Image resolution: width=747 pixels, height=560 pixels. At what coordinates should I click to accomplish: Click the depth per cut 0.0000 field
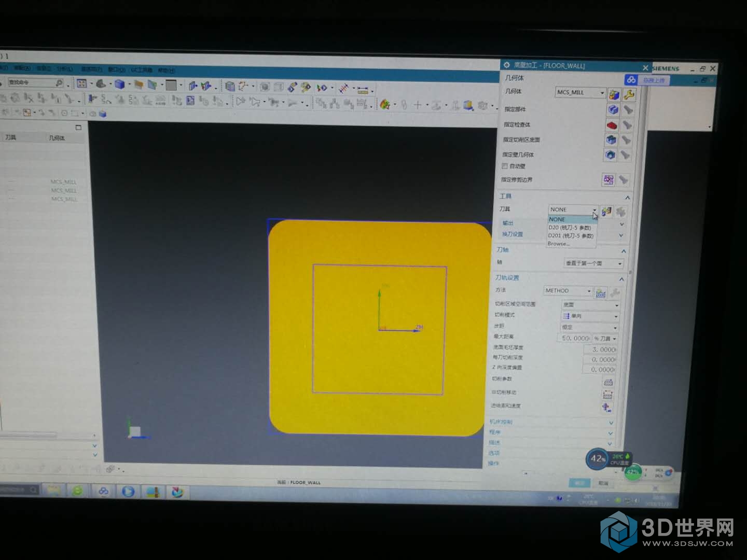pyautogui.click(x=599, y=360)
